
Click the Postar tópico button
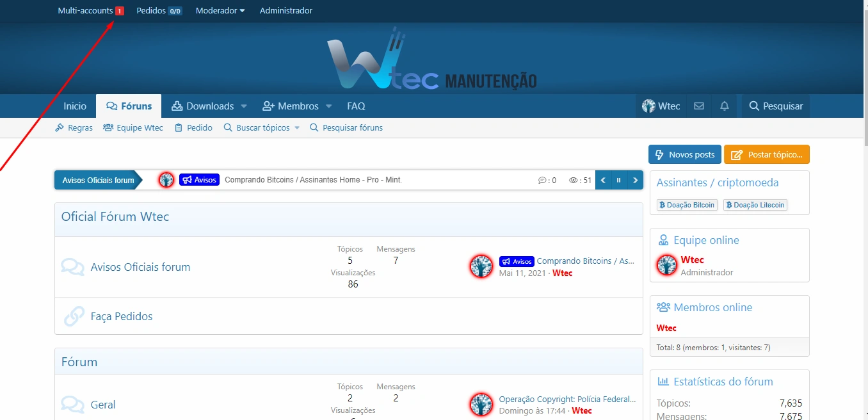point(767,155)
